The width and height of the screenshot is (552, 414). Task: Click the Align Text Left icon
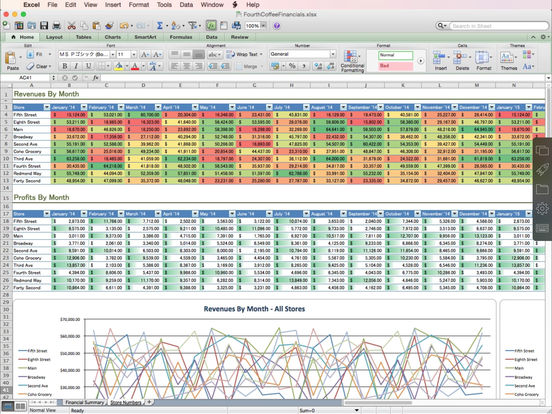click(174, 66)
